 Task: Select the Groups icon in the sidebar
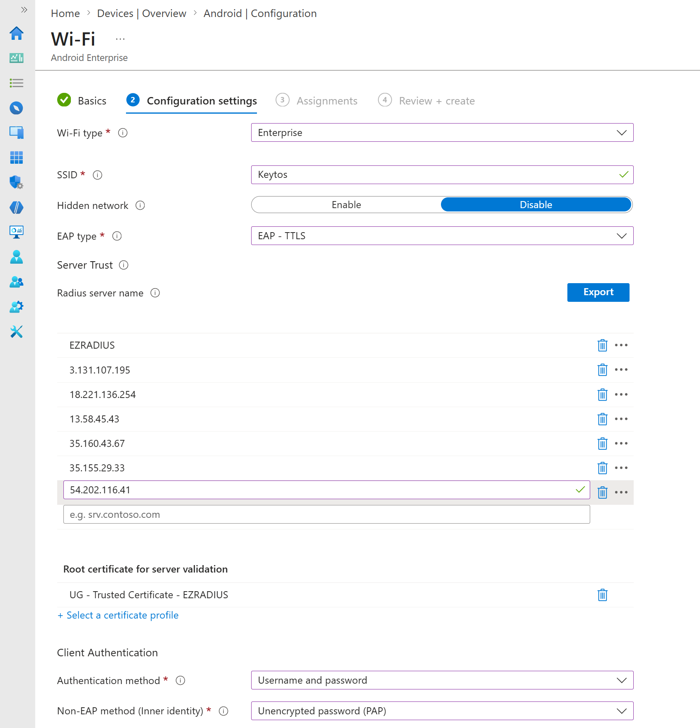[17, 282]
